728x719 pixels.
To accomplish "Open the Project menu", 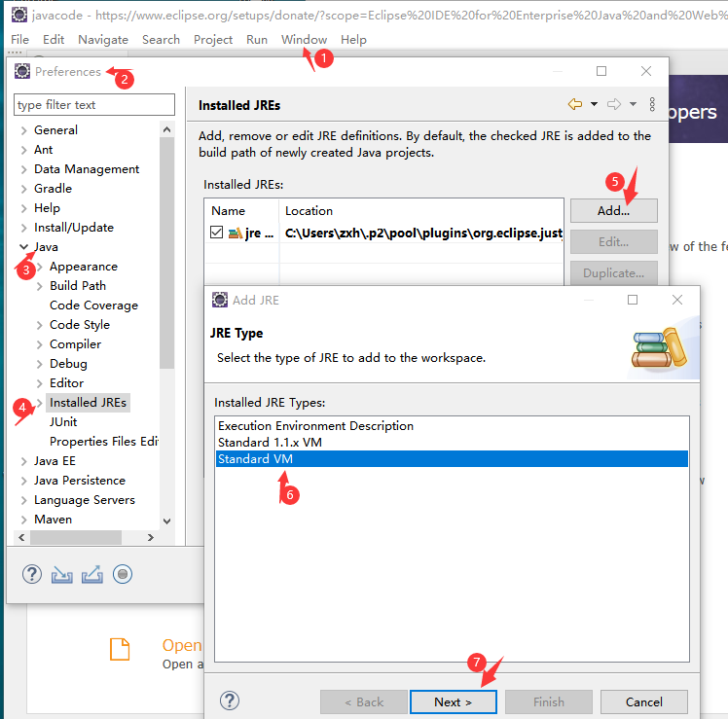I will coord(213,40).
